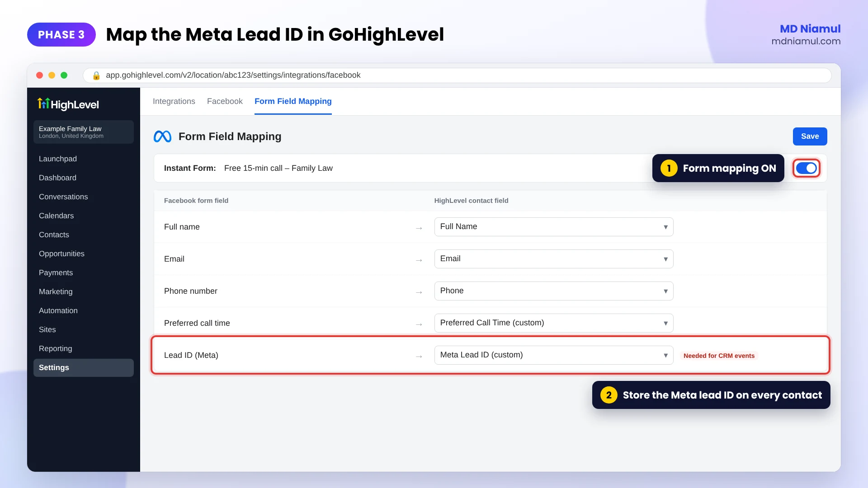Click the Meta logo beside Form Field Mapping
868x488 pixels.
pos(162,136)
